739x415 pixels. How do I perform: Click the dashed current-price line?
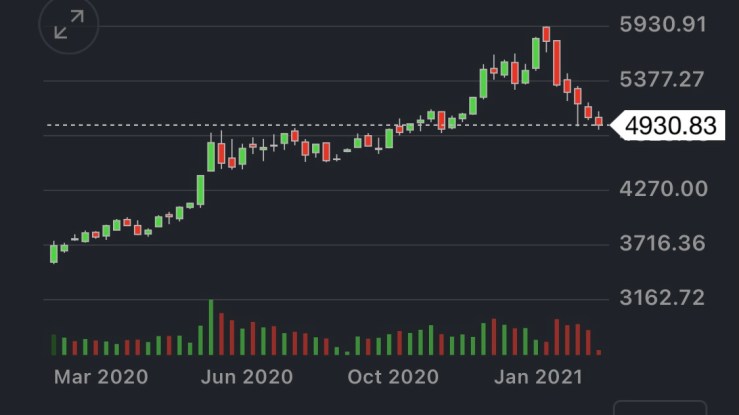(300, 125)
